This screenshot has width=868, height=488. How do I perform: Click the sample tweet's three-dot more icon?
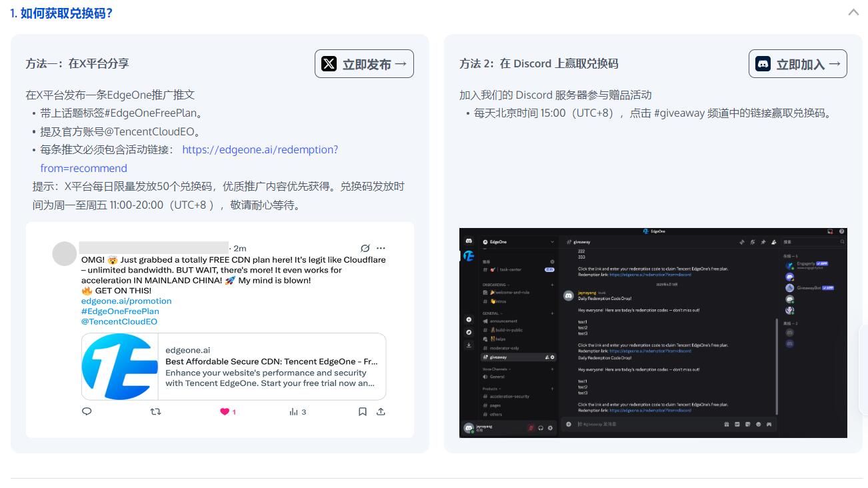click(x=381, y=248)
